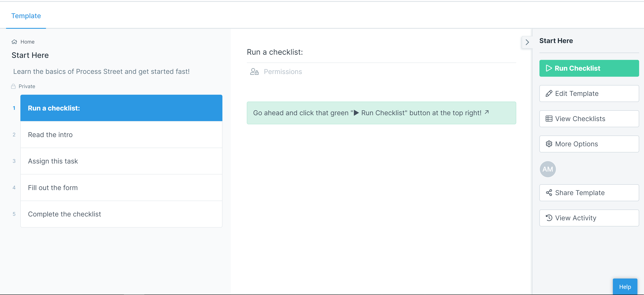Click the gear icon on More Options
The height and width of the screenshot is (295, 644).
point(549,144)
